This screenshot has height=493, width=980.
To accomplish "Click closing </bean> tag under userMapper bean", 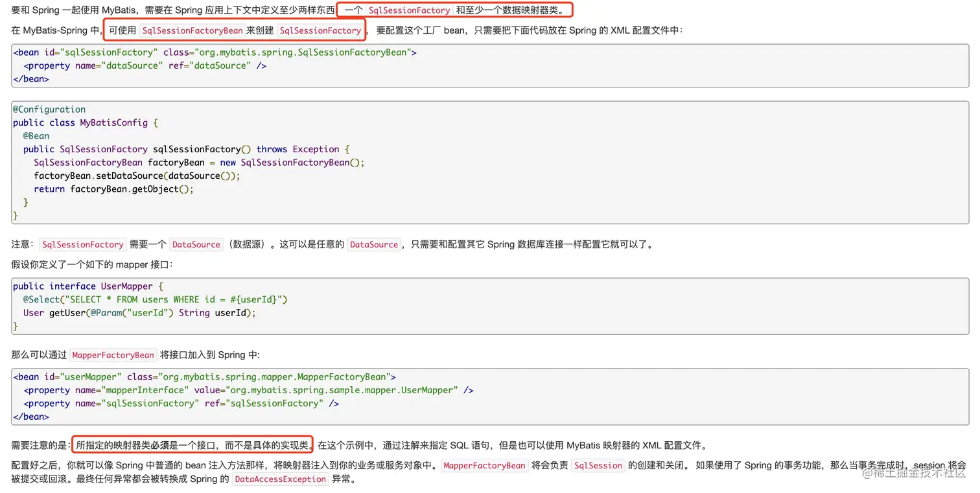I will click(31, 417).
